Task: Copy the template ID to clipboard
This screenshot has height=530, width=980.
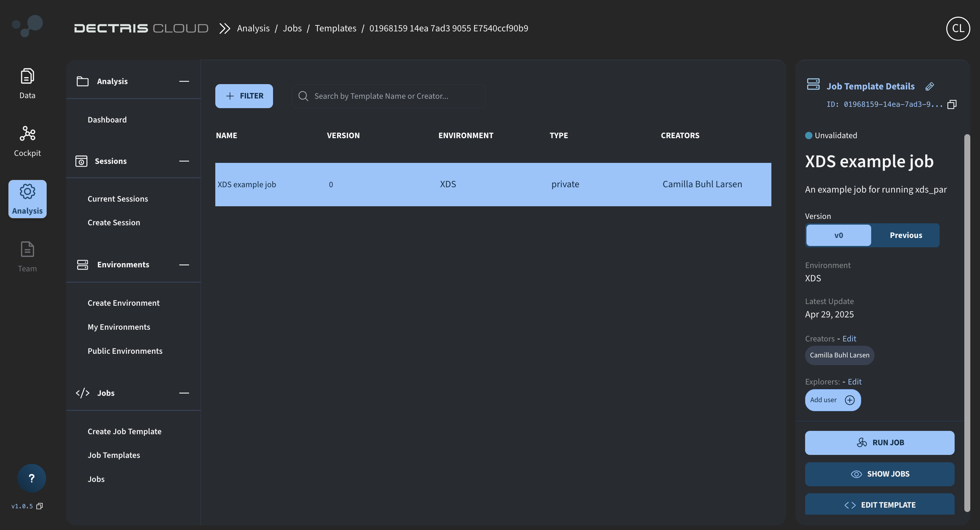Action: [952, 104]
